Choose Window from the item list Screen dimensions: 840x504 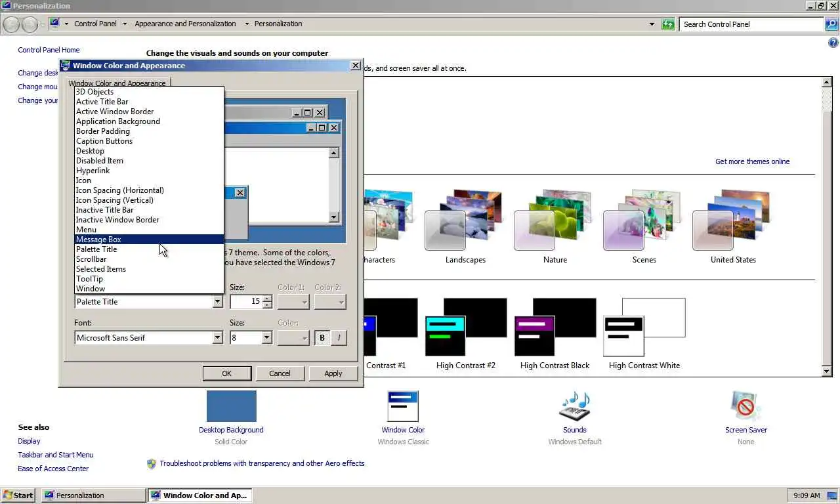[x=150, y=289]
